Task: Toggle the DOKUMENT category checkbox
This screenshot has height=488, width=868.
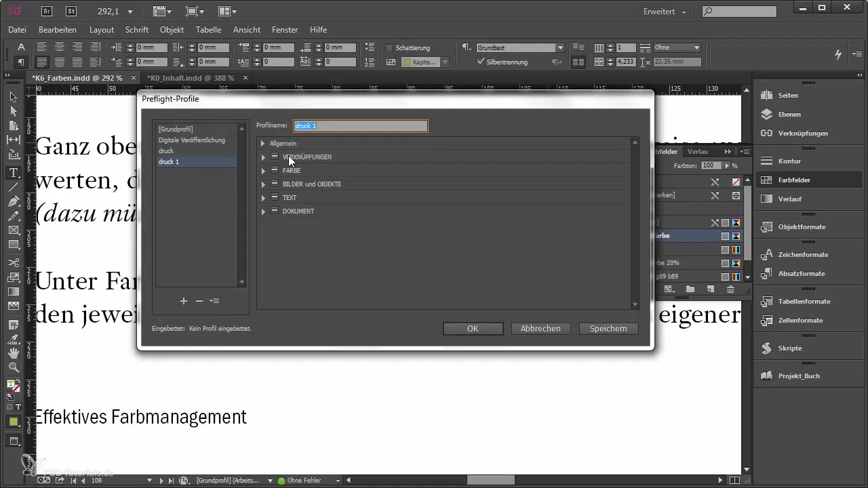Action: click(x=275, y=211)
